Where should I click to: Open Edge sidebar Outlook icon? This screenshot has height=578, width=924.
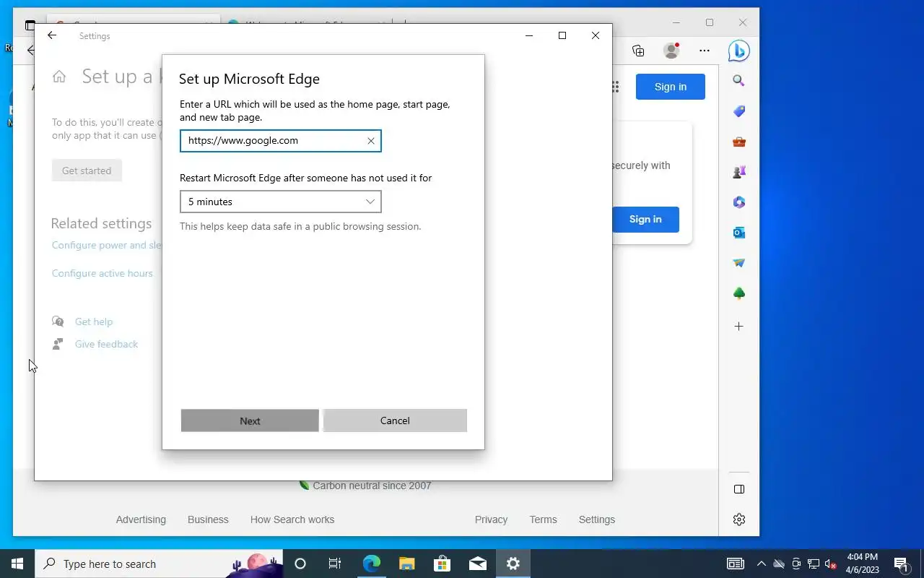[x=738, y=233]
